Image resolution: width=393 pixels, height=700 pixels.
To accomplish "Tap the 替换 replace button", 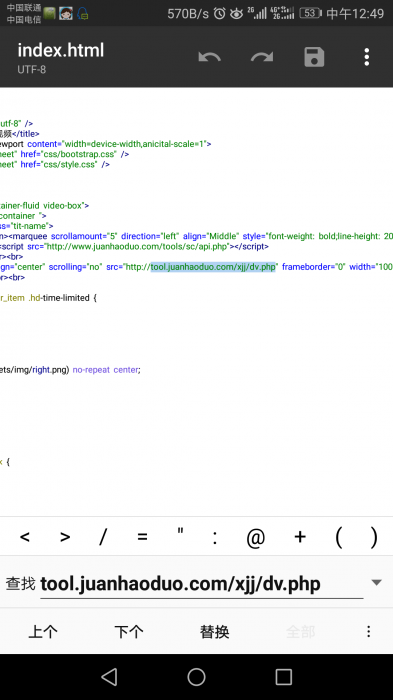I will [214, 632].
